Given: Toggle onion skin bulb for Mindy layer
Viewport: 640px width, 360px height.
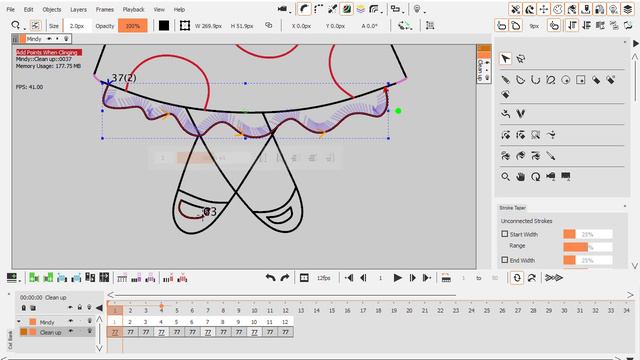Looking at the screenshot, I should pos(89,322).
